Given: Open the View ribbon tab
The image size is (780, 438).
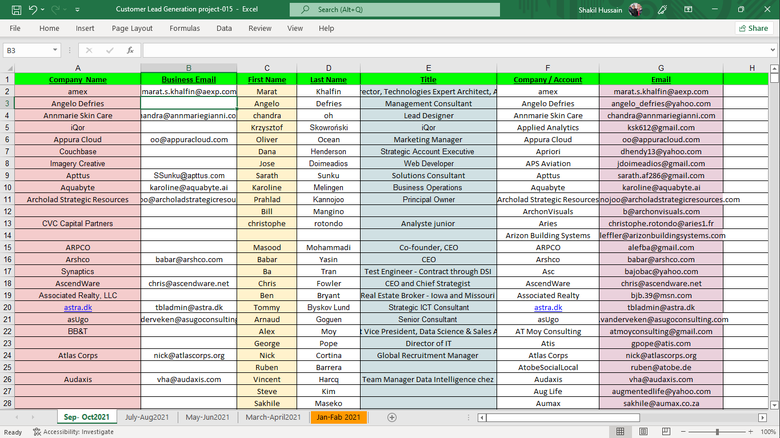Looking at the screenshot, I should [x=295, y=28].
